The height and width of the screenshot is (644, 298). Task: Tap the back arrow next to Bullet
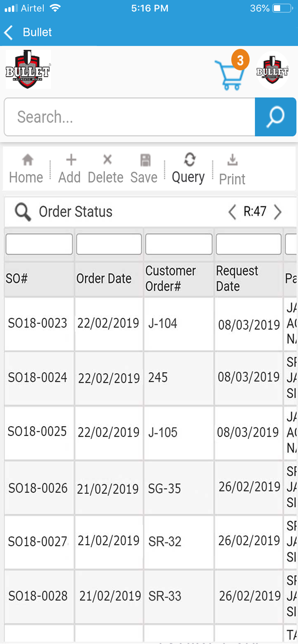point(8,33)
